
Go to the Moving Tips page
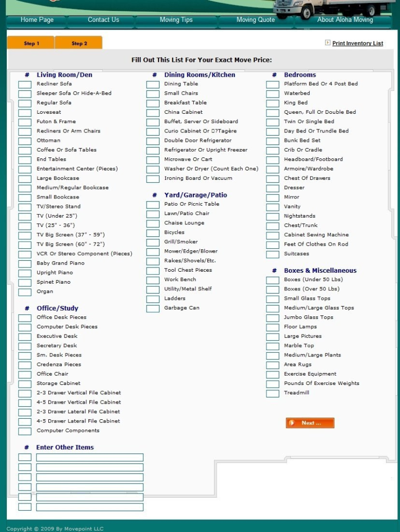coord(176,20)
